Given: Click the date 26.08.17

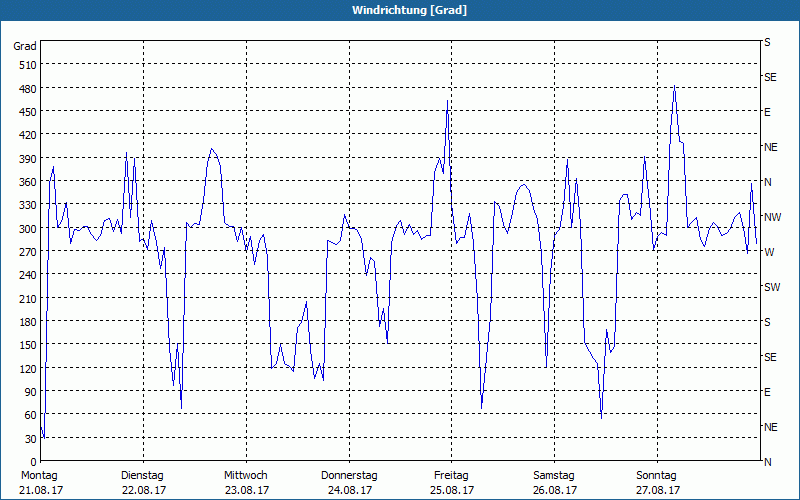Looking at the screenshot, I should pyautogui.click(x=555, y=490).
